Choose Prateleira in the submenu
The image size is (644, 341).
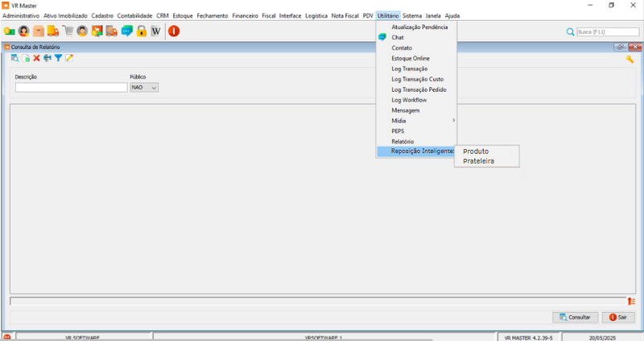pyautogui.click(x=479, y=161)
